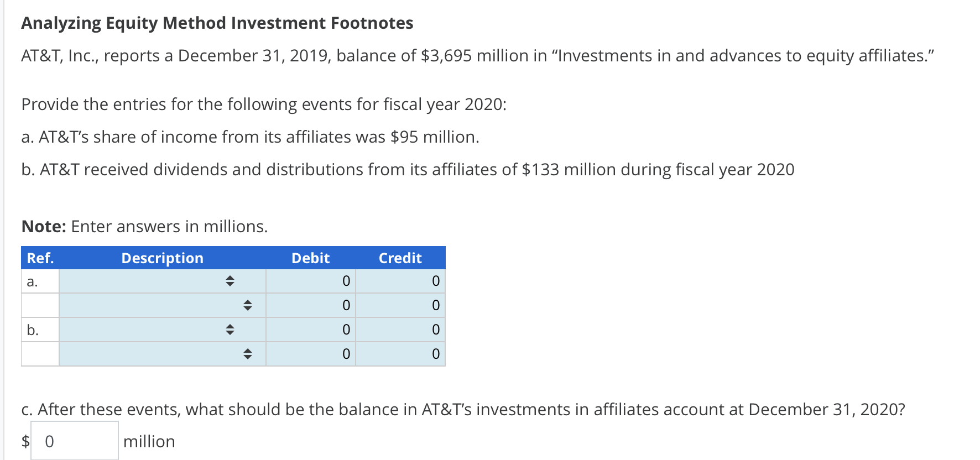Open description dropdown for entry b first line

pyautogui.click(x=162, y=330)
